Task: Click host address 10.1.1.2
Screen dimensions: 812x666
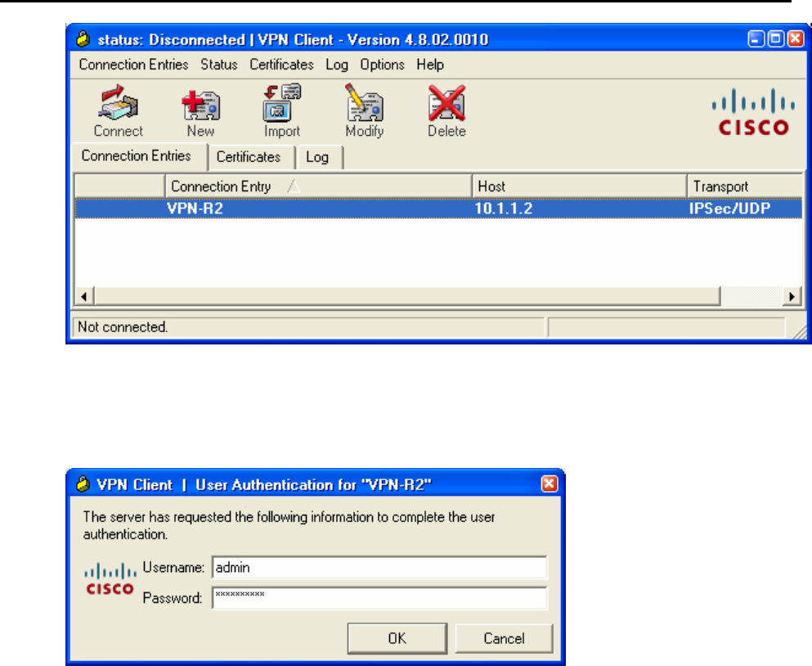Action: click(x=504, y=209)
